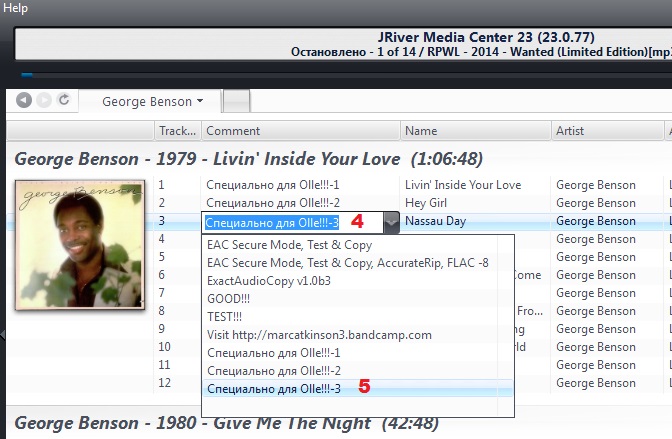Select the 'Livin' Inside Your Love' track name

pos(463,185)
